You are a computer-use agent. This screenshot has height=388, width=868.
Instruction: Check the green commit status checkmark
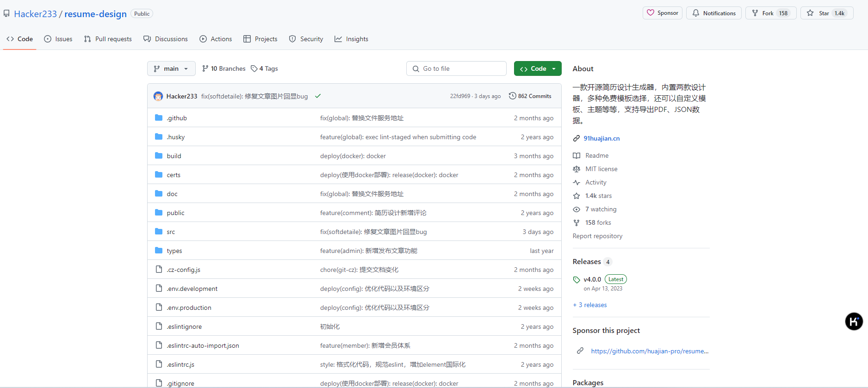(318, 96)
